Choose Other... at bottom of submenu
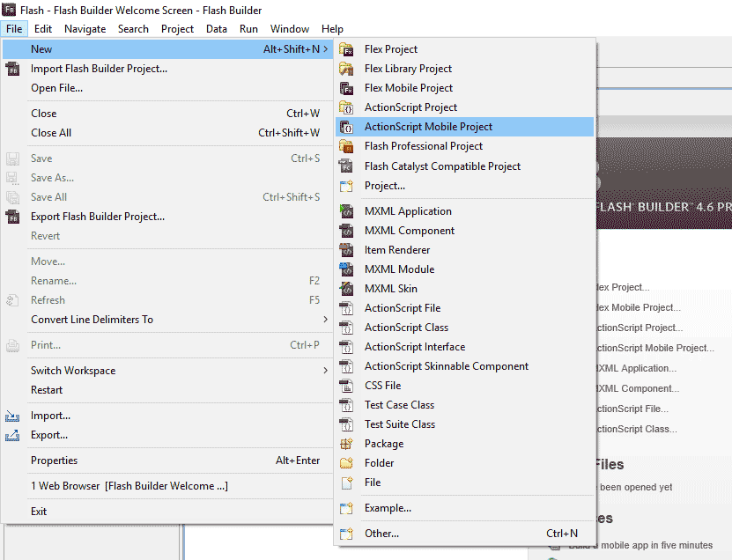732x560 pixels. (381, 534)
